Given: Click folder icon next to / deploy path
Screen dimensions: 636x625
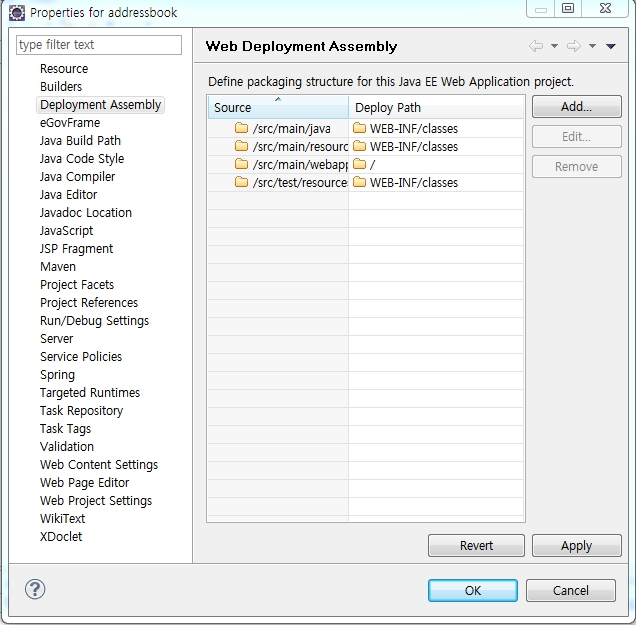Looking at the screenshot, I should pos(359,164).
